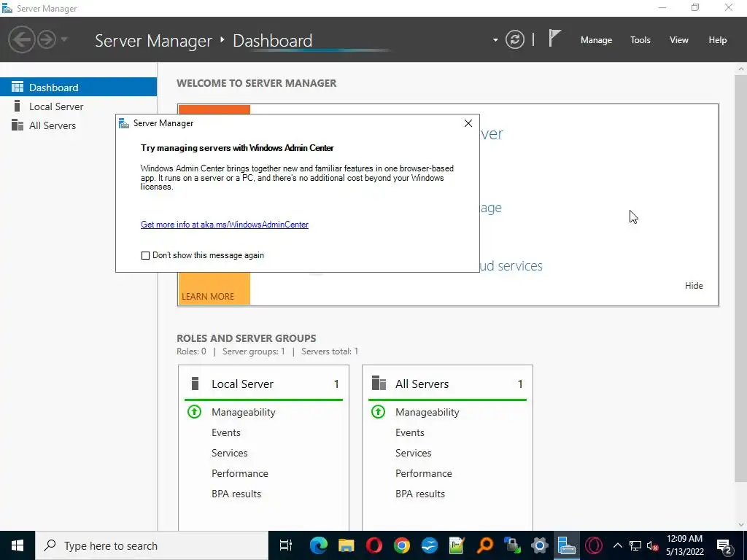This screenshot has height=560, width=747.
Task: Click the Refresh icon in header
Action: point(514,39)
